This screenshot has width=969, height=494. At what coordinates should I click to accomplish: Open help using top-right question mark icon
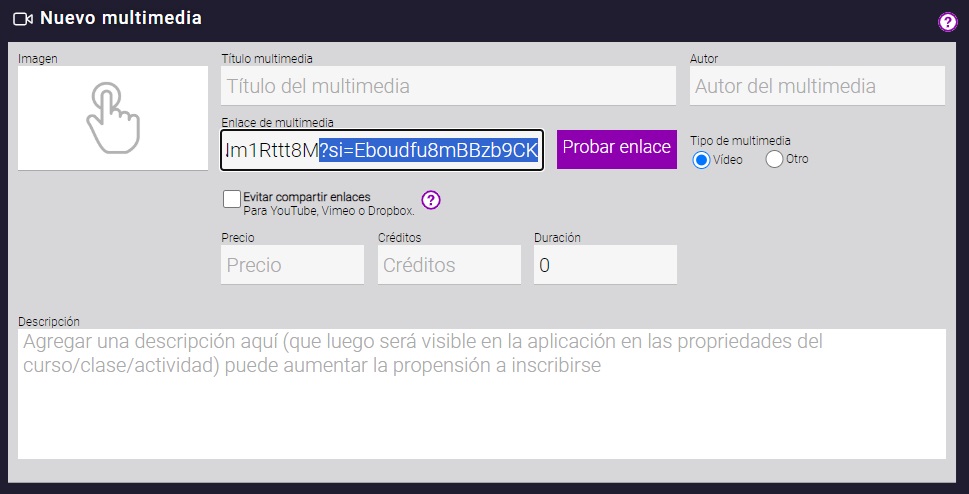pos(947,22)
